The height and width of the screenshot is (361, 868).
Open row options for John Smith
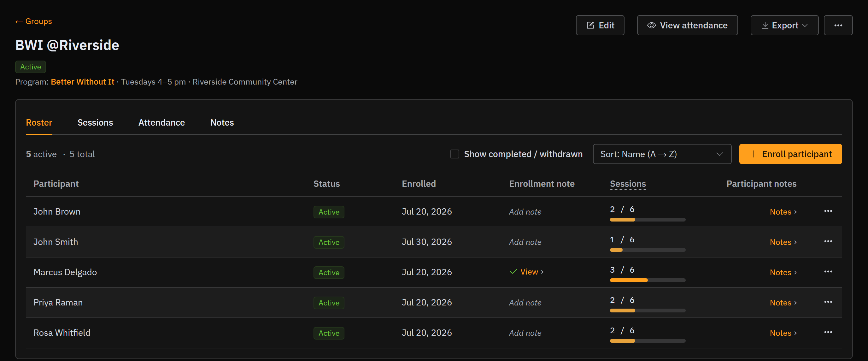[828, 242]
